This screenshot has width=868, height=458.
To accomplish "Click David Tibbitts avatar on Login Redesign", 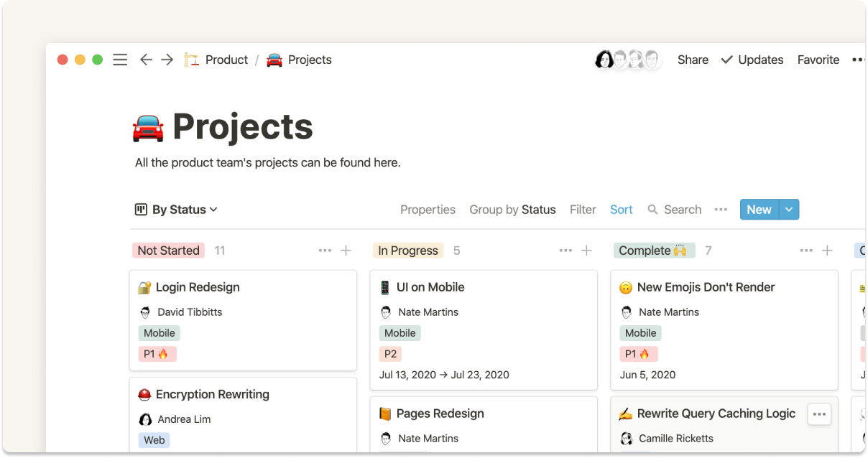I will pos(145,312).
